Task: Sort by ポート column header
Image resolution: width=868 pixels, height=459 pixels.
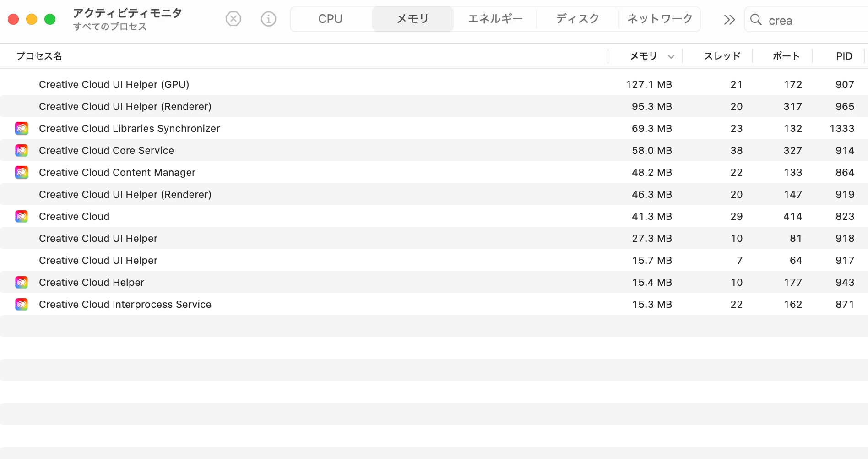Action: 786,56
